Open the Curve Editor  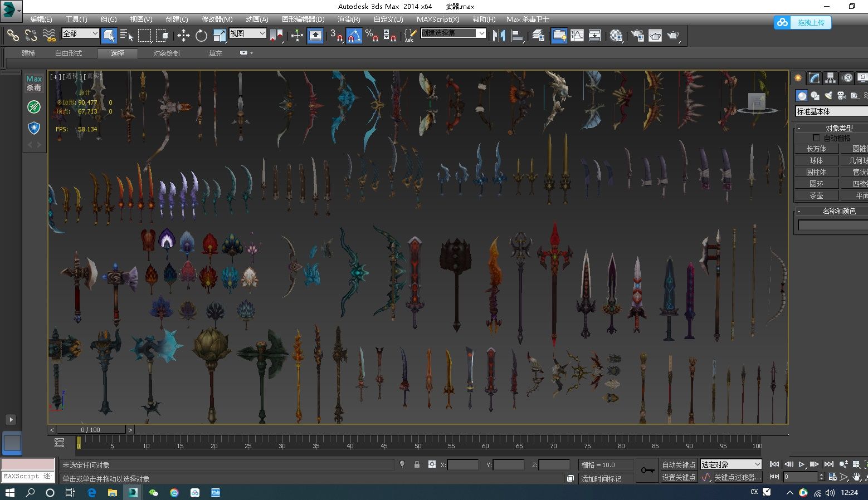pyautogui.click(x=577, y=36)
